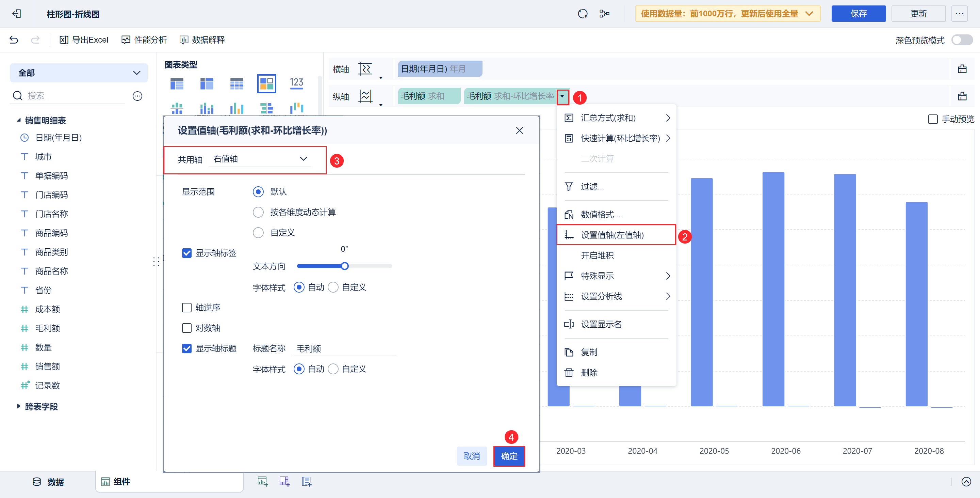Click the 确定 button in dialog
The image size is (980, 498).
click(x=509, y=456)
